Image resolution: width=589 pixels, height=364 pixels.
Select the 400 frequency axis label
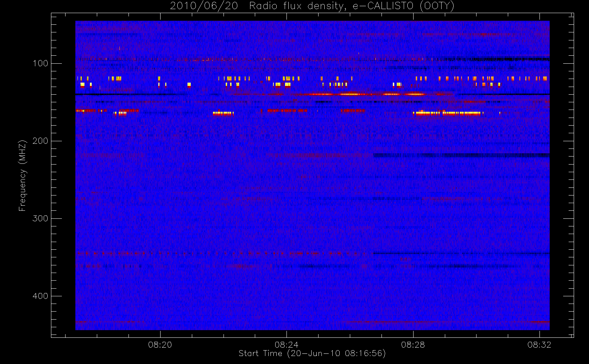[40, 296]
